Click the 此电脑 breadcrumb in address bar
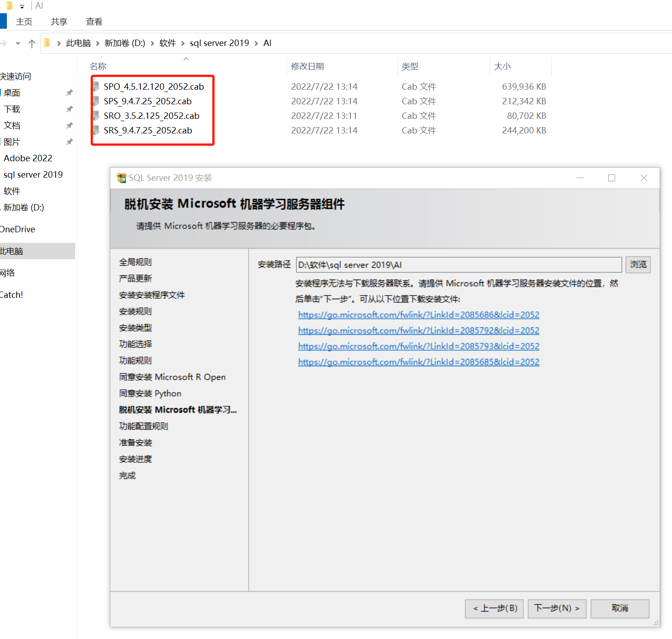Viewport: 672px width, 639px height. click(x=78, y=43)
